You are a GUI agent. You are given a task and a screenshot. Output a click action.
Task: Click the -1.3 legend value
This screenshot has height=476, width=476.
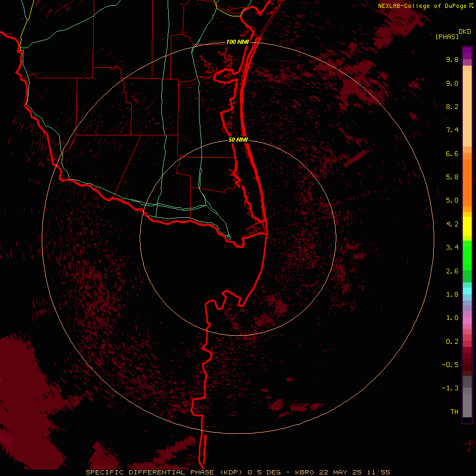[450, 388]
